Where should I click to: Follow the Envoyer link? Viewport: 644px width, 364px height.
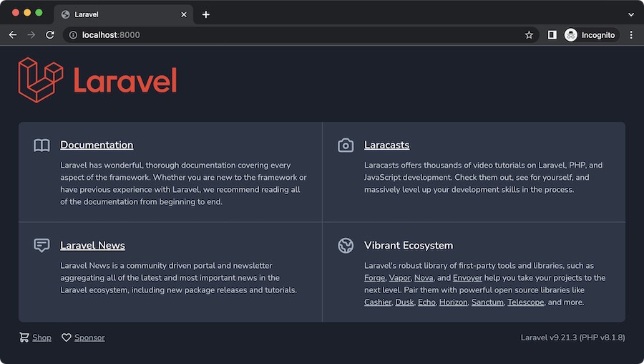click(x=467, y=277)
